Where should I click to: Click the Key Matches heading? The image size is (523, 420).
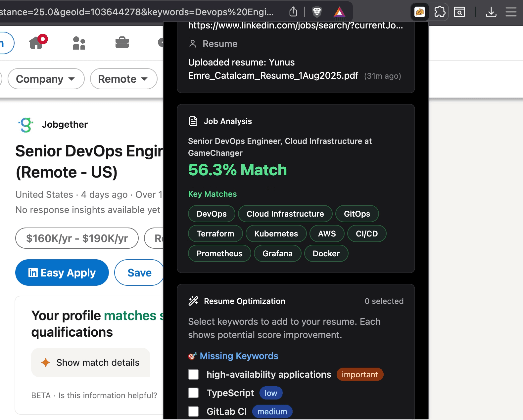(212, 194)
